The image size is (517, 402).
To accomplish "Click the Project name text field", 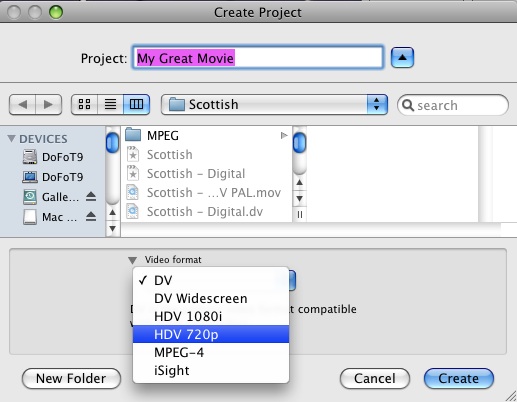I will pos(258,58).
